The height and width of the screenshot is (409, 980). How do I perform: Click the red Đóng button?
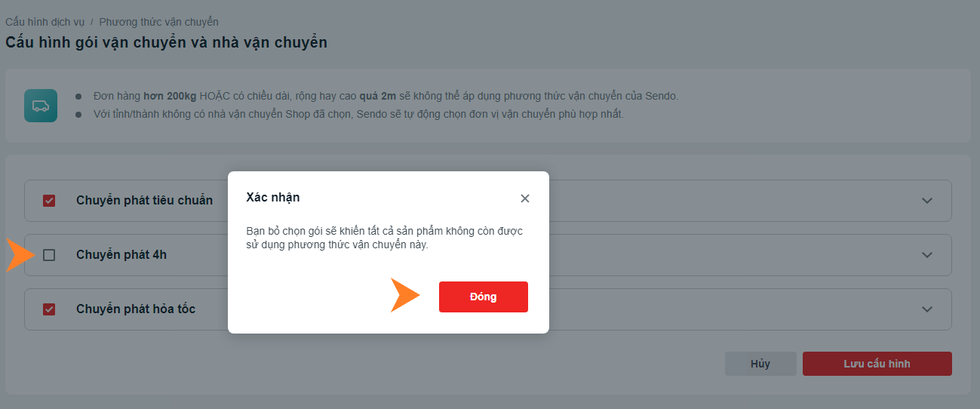[x=484, y=297]
